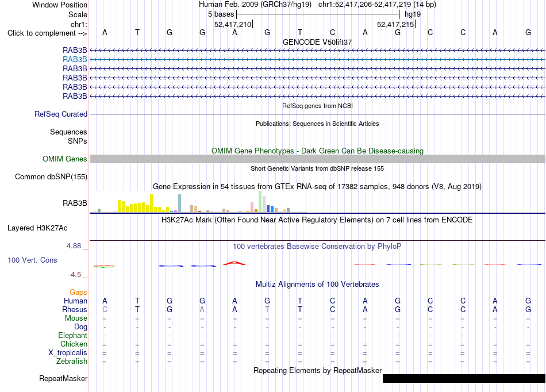Viewport: 546px width, 392px height.
Task: Click the SNPs track label
Action: (78, 141)
